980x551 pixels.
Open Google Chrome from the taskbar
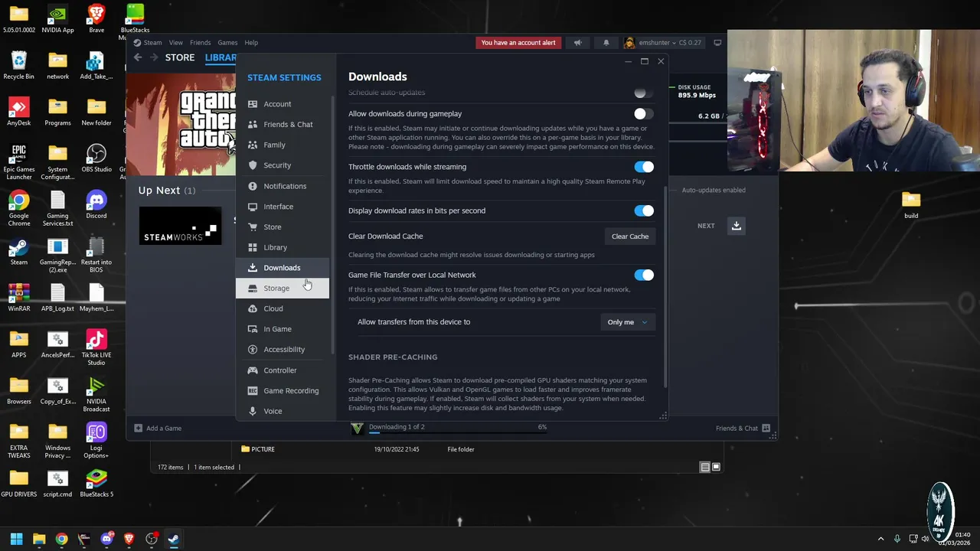pos(61,539)
